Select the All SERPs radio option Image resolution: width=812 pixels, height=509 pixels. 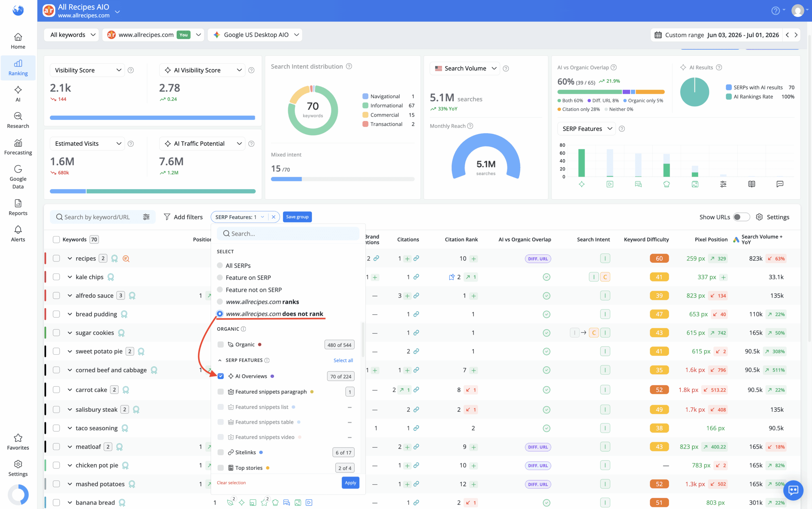(220, 265)
